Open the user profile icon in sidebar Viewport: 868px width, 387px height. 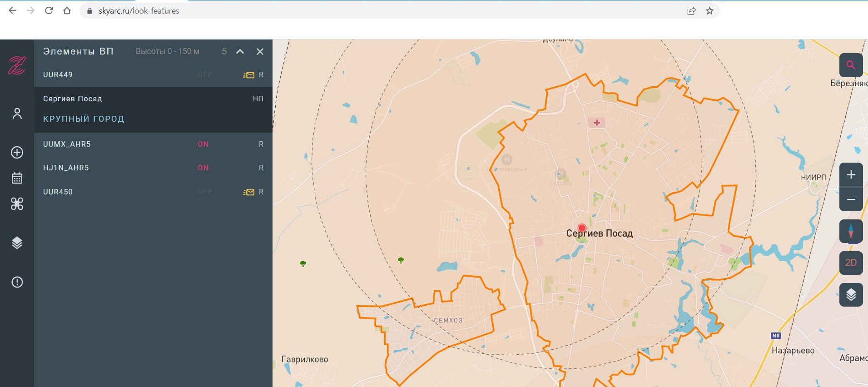pyautogui.click(x=17, y=113)
